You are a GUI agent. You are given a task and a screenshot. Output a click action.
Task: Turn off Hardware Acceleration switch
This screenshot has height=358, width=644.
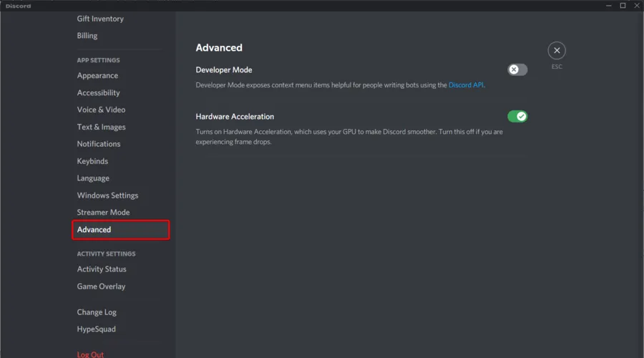517,116
